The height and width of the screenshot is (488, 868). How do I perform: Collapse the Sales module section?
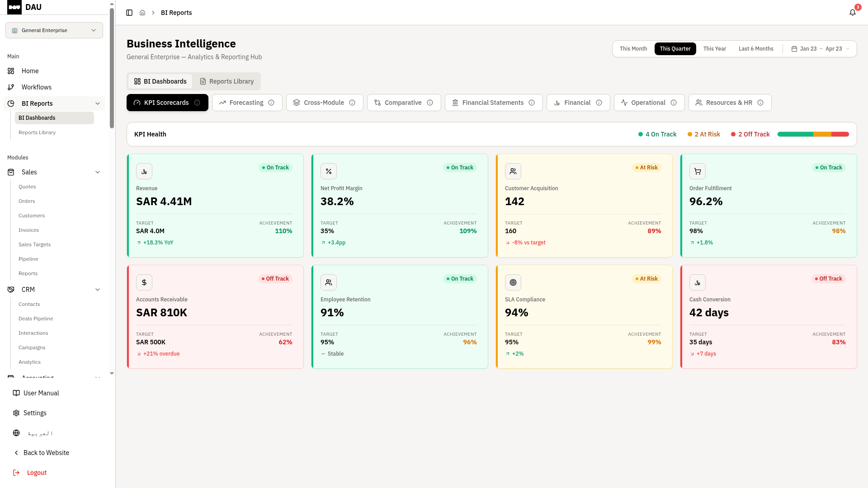click(98, 172)
